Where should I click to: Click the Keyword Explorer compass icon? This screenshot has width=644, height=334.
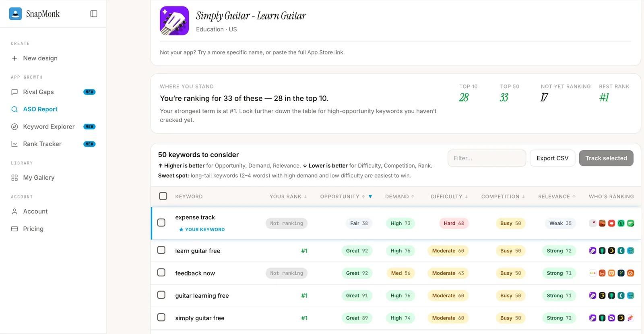tap(14, 127)
